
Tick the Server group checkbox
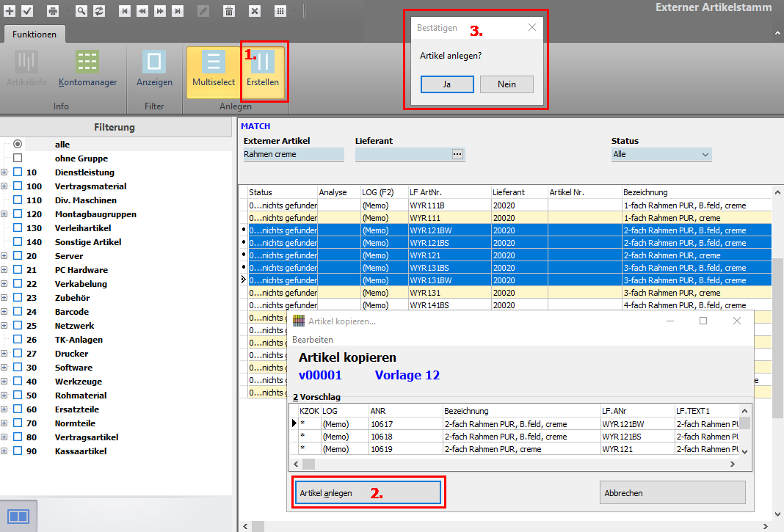pos(18,256)
